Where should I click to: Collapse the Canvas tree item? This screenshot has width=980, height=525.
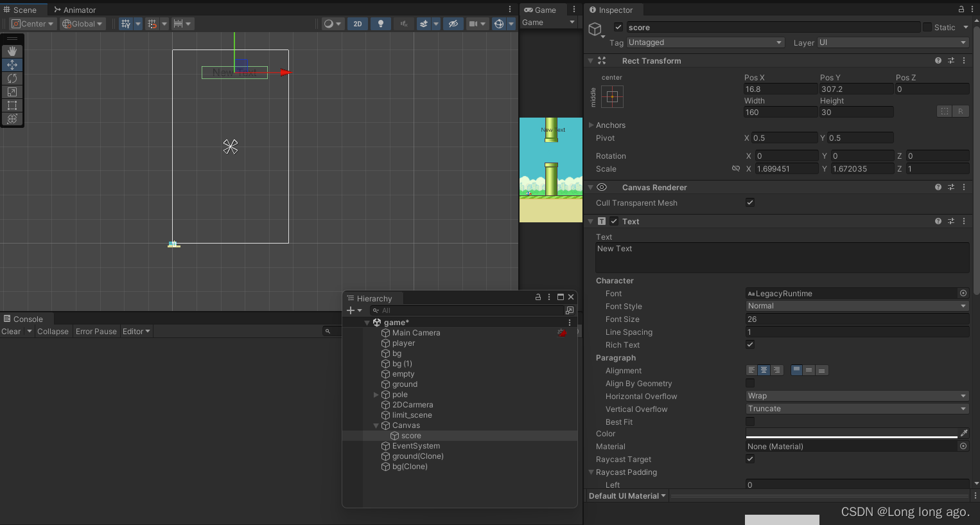pos(376,425)
